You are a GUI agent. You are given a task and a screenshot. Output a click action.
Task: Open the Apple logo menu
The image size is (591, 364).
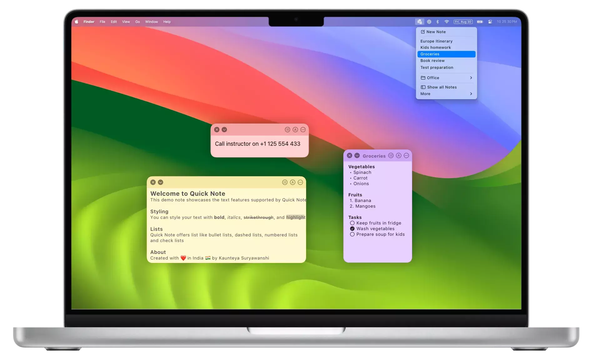click(76, 22)
